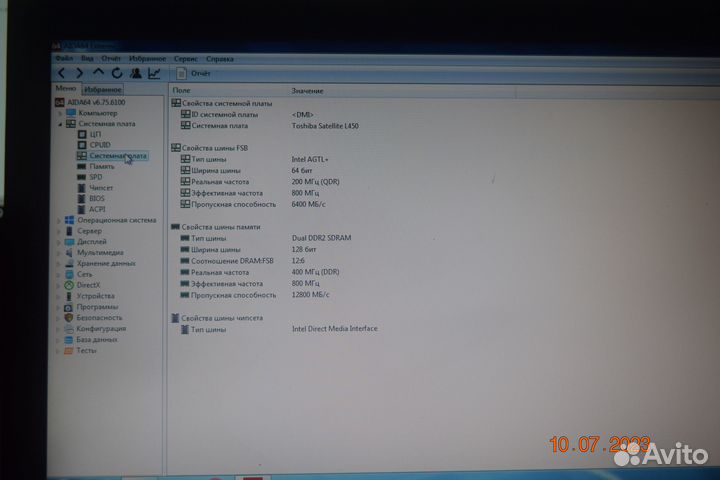Viewport: 720px width, 480px height.
Task: Select the BIOS tree item
Action: (x=97, y=198)
